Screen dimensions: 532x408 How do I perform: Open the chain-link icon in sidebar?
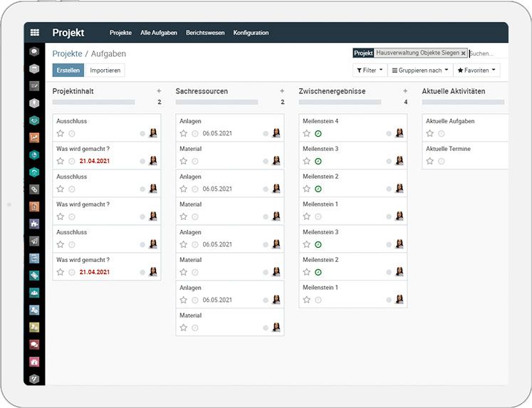34,189
